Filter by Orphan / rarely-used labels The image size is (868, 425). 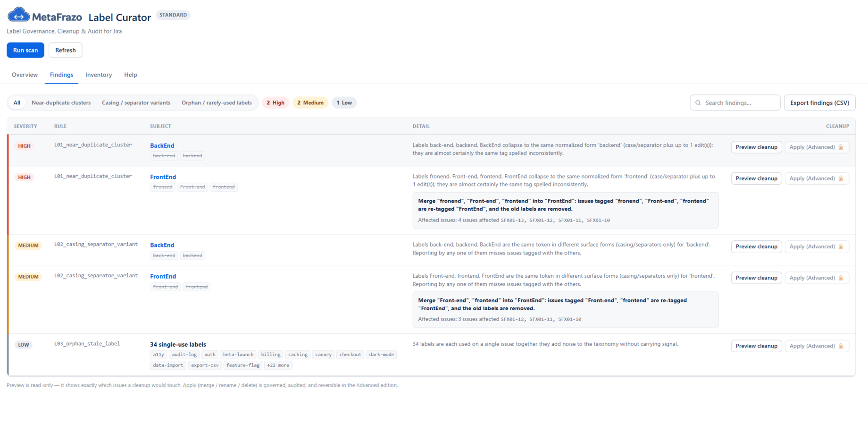point(217,103)
